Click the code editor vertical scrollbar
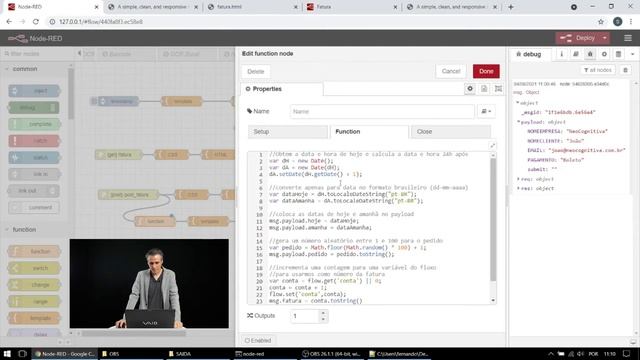The width and height of the screenshot is (640, 360). (x=493, y=220)
